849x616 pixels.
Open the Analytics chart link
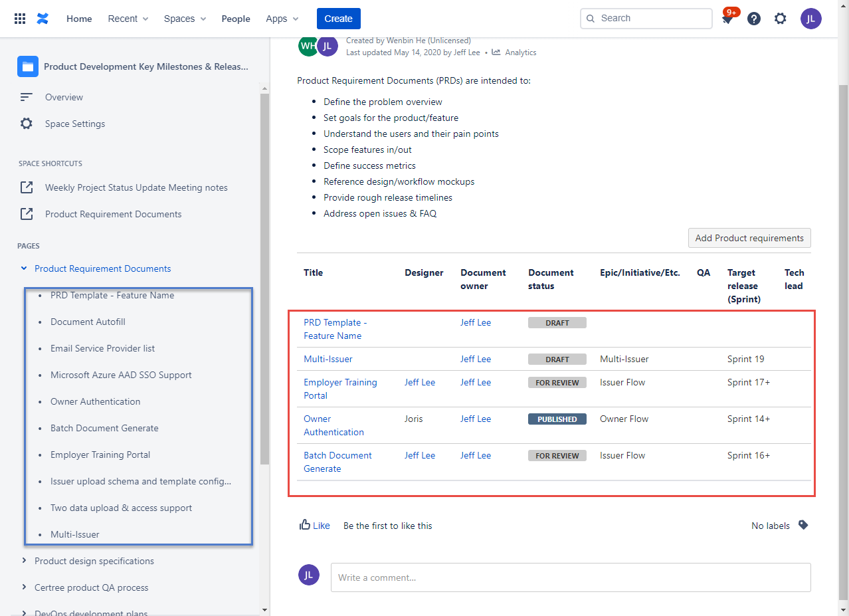click(514, 52)
